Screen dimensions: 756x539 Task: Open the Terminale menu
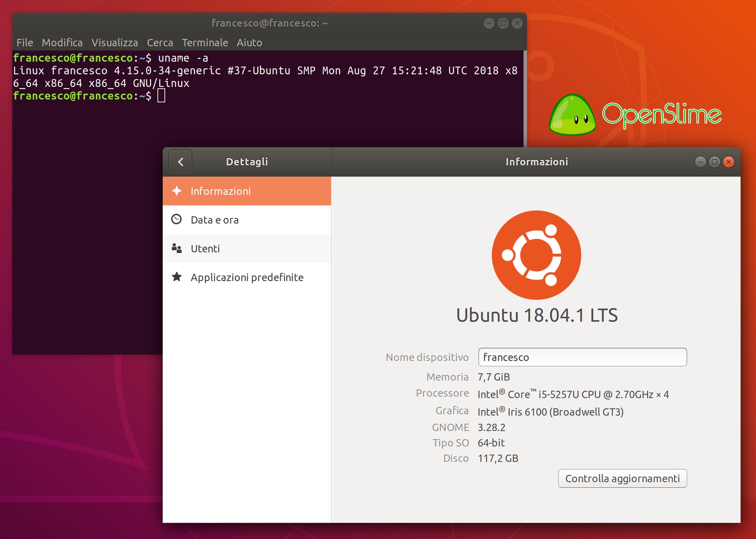click(x=205, y=43)
